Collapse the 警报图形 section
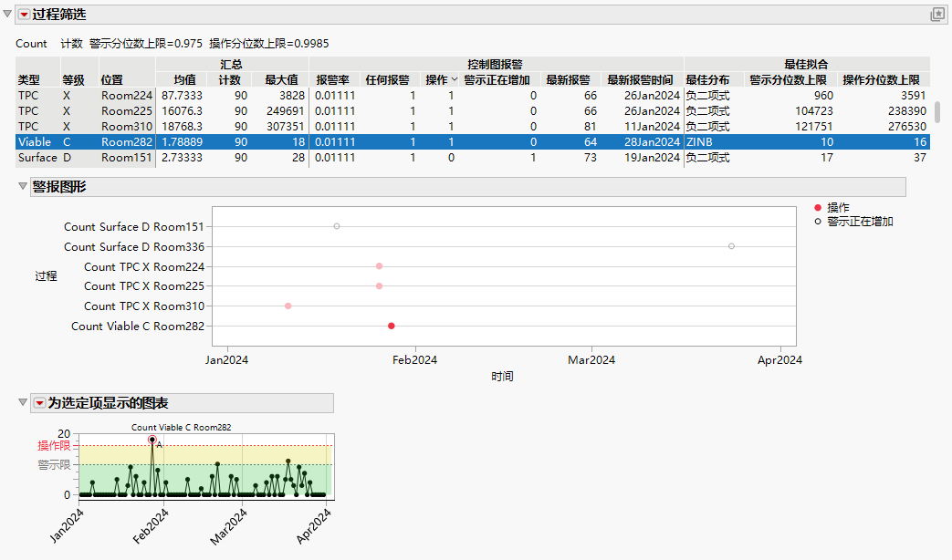The width and height of the screenshot is (952, 560). tap(23, 186)
